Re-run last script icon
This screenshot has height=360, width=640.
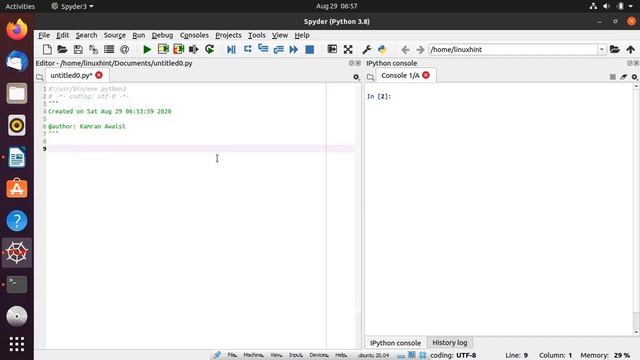coord(209,49)
